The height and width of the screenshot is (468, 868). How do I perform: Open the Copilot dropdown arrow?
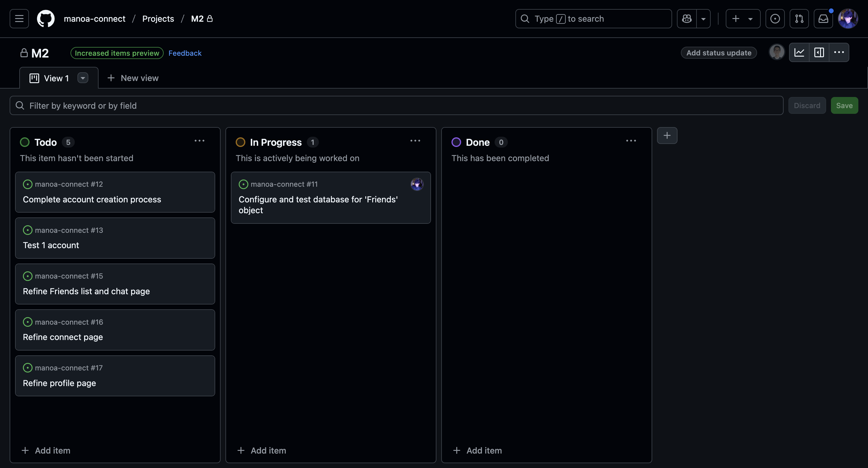pos(703,18)
